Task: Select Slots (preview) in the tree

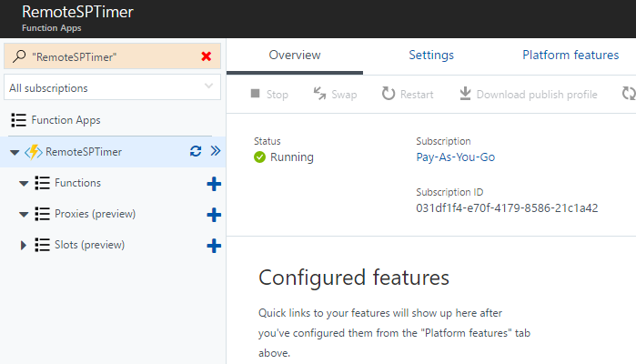Action: tap(90, 245)
